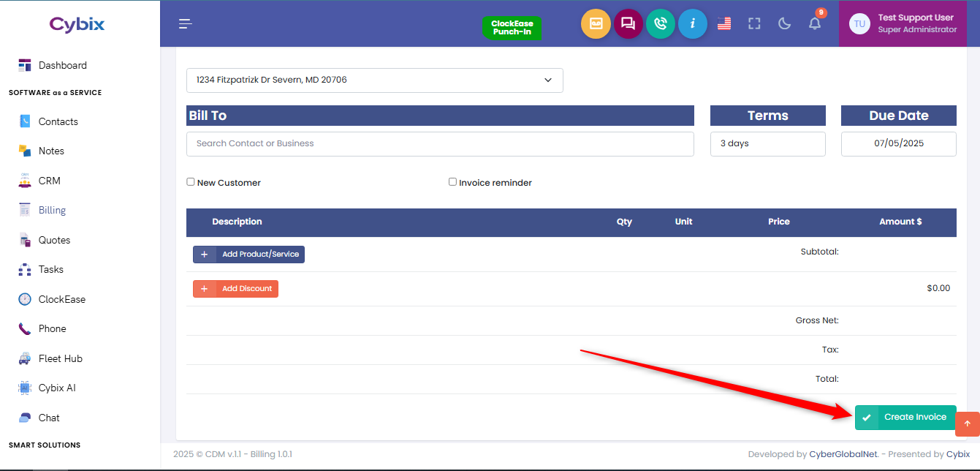Click the Gross Net: label
The width and height of the screenshot is (980, 471).
tap(817, 320)
